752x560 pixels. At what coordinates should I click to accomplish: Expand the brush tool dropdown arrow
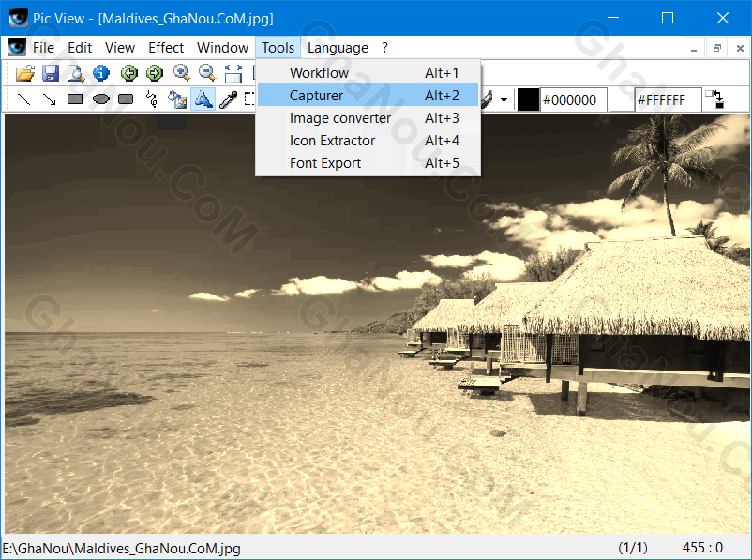(x=504, y=99)
